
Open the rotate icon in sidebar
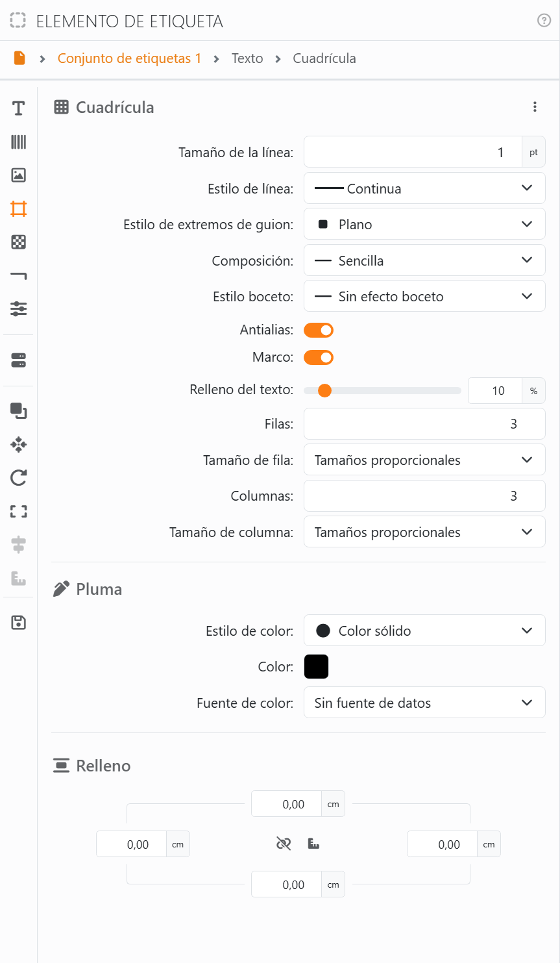(18, 478)
